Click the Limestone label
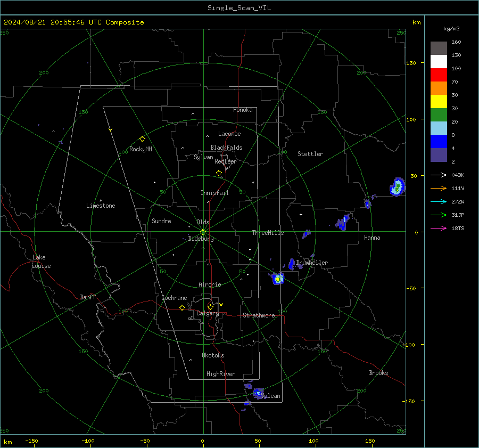The height and width of the screenshot is (448, 479). [x=101, y=206]
